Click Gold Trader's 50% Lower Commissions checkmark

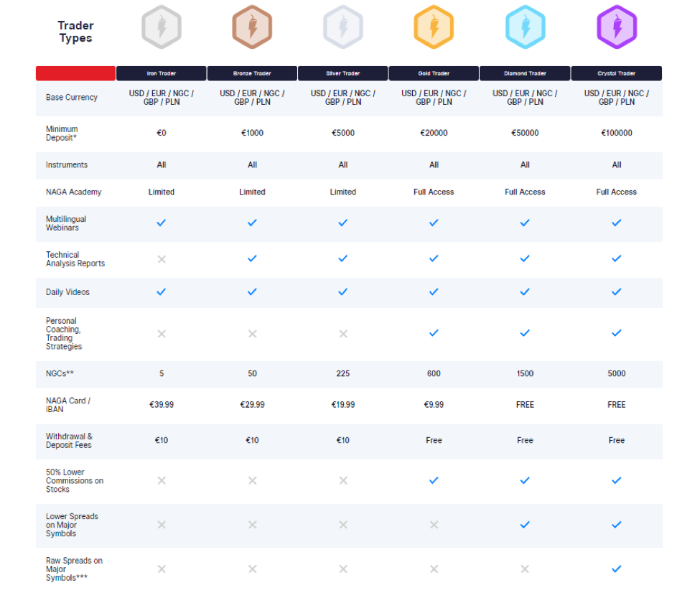434,480
